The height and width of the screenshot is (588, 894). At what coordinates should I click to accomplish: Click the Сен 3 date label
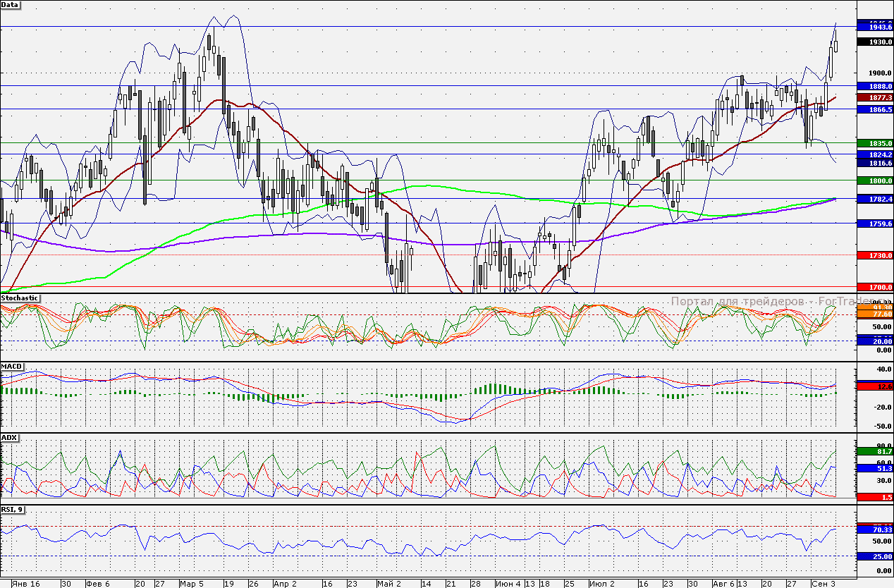[x=825, y=584]
